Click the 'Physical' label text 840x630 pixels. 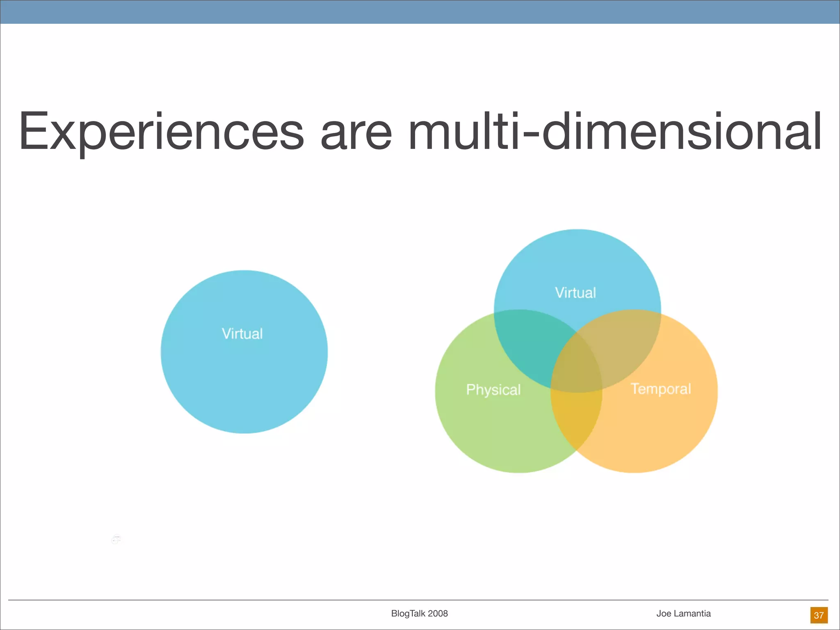pos(493,390)
